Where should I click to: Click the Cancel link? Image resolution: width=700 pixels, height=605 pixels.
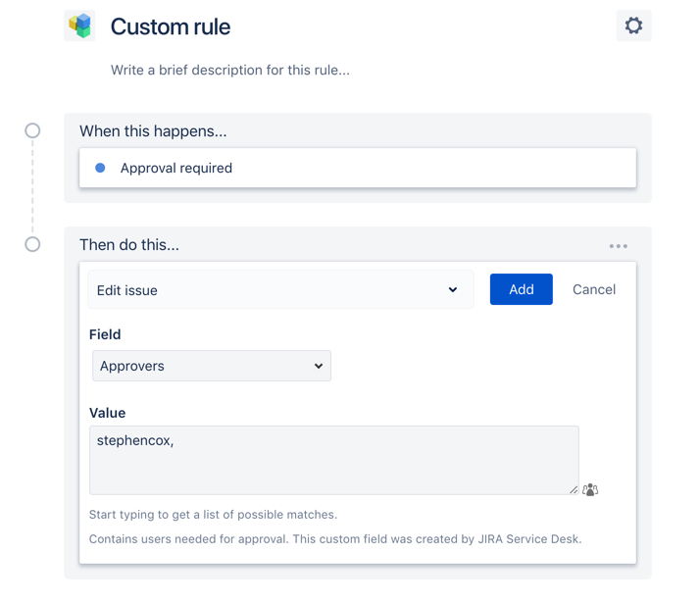tap(594, 289)
